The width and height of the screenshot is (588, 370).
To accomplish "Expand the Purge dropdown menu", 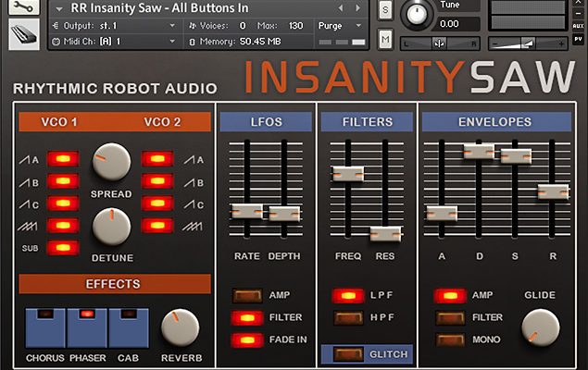I will click(335, 26).
